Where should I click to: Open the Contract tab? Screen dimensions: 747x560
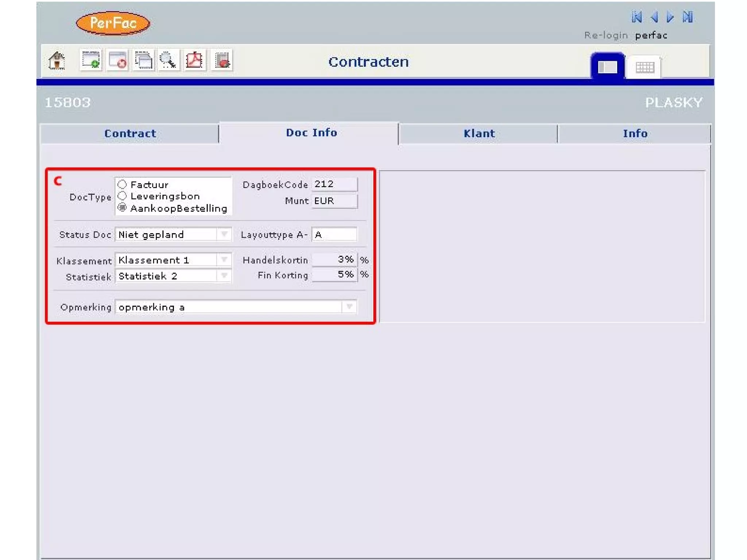pyautogui.click(x=130, y=134)
